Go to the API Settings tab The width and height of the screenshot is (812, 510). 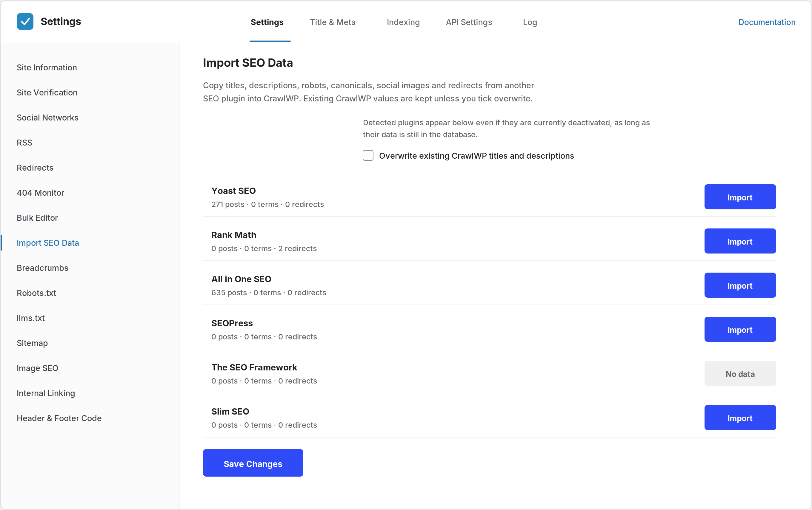pyautogui.click(x=469, y=22)
